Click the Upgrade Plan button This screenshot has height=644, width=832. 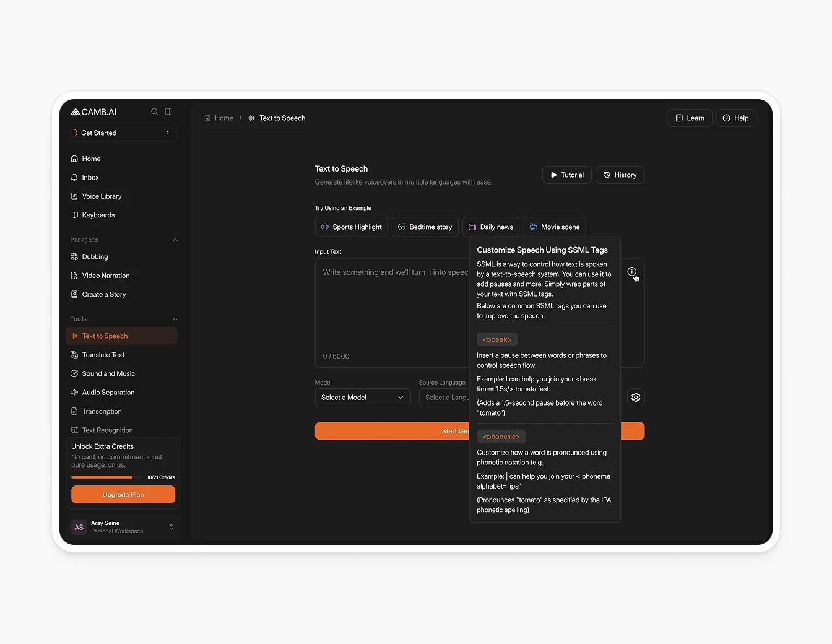123,494
